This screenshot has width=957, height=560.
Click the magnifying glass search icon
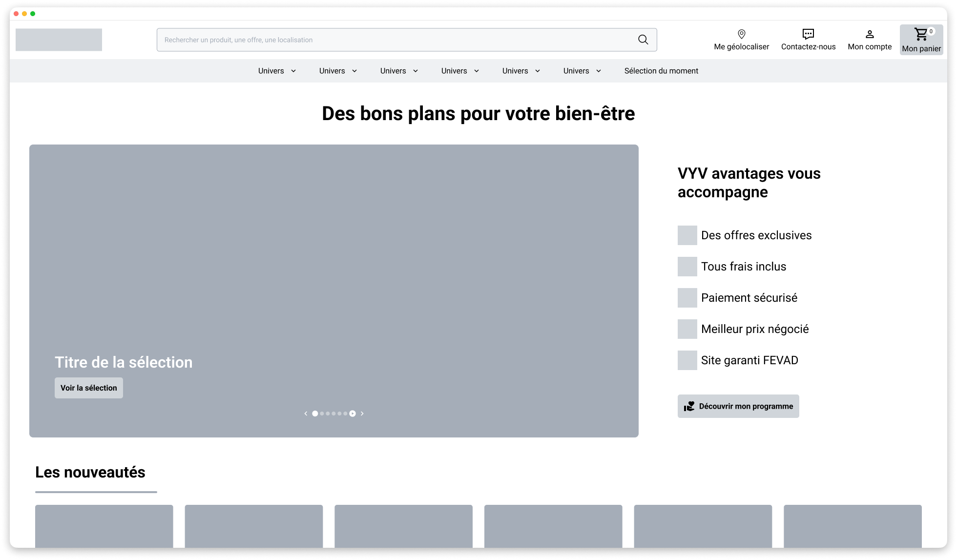coord(643,40)
